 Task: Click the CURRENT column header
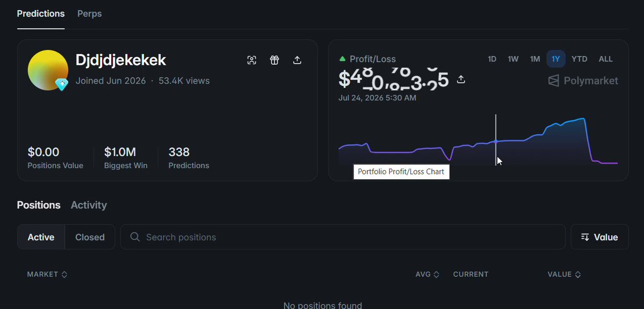(471, 274)
